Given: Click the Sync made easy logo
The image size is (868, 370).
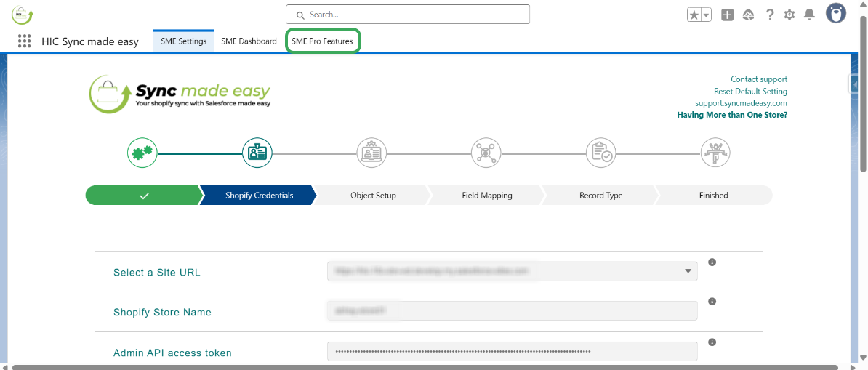Looking at the screenshot, I should [x=180, y=94].
